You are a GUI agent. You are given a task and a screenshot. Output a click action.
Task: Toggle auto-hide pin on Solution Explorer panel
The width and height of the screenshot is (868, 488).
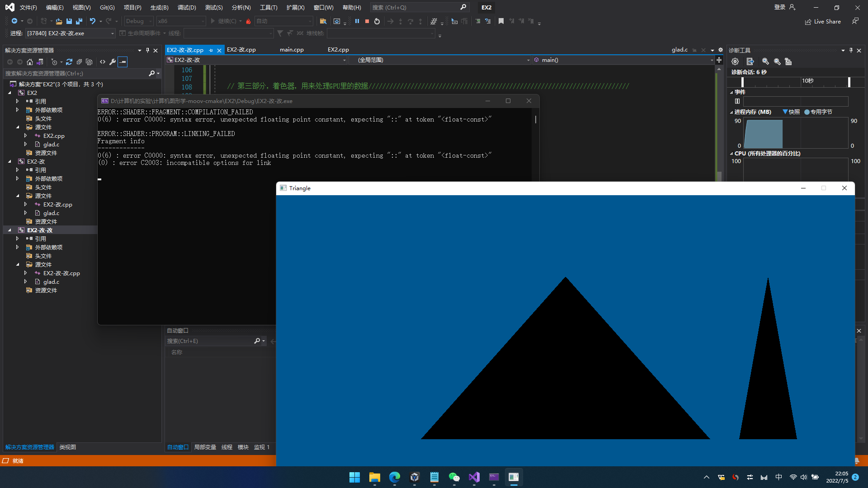tap(147, 50)
